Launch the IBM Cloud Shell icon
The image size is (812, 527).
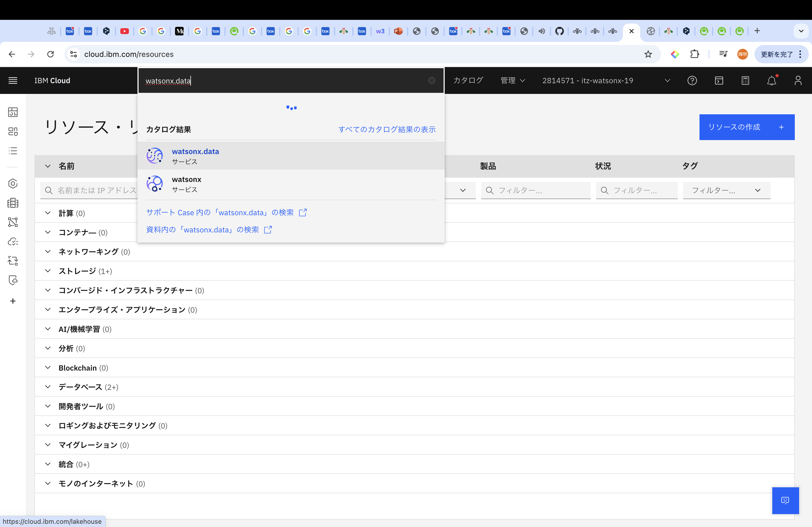point(719,80)
